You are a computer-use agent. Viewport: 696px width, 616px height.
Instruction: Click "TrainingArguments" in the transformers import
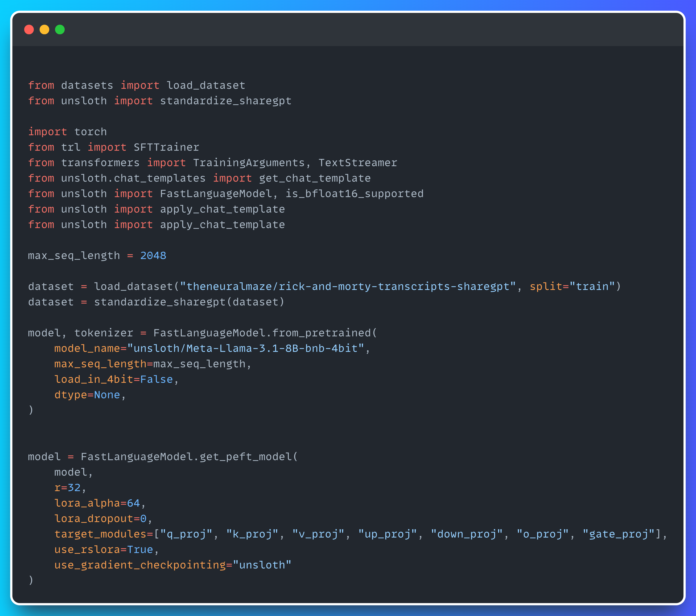click(x=249, y=163)
